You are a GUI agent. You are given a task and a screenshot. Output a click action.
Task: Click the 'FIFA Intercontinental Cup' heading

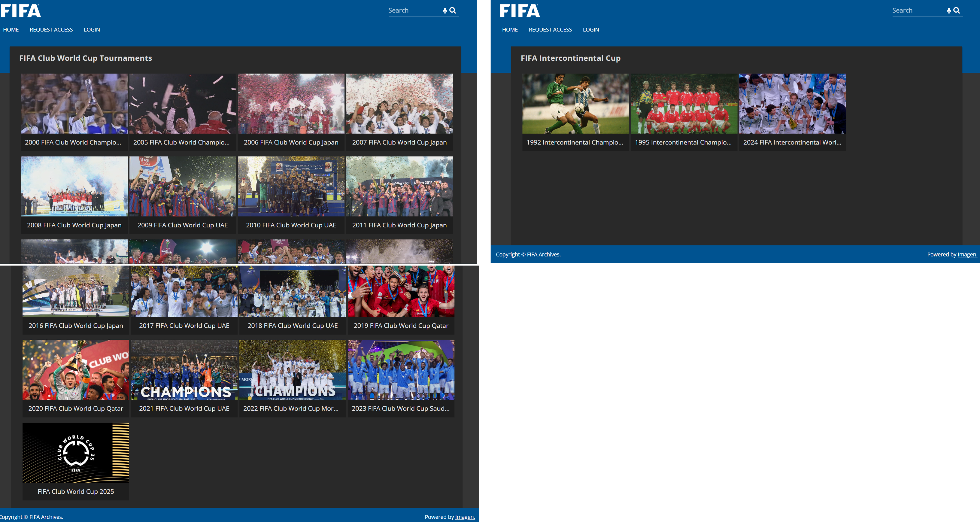tap(571, 58)
